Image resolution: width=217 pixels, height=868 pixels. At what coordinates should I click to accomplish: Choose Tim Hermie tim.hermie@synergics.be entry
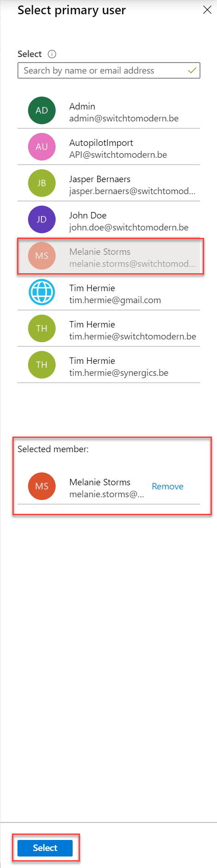109,365
